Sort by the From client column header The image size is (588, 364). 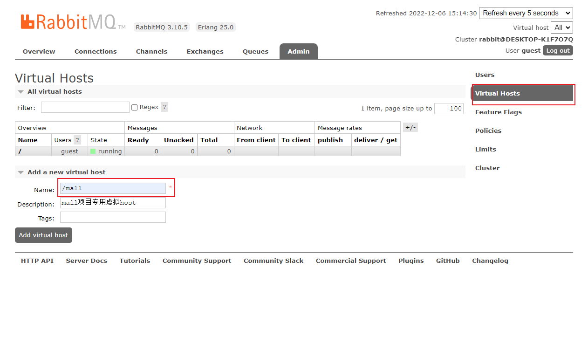[256, 140]
